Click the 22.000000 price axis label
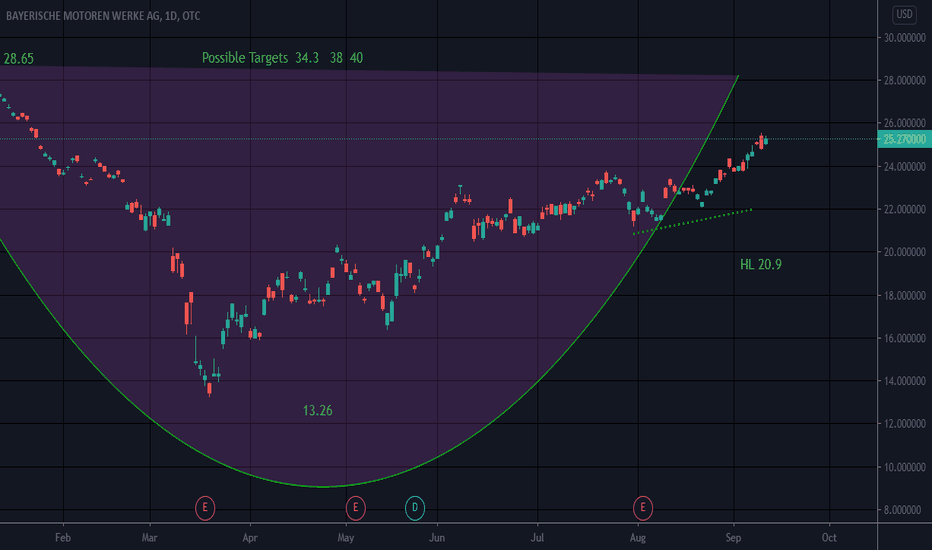This screenshot has height=550, width=932. pos(905,209)
